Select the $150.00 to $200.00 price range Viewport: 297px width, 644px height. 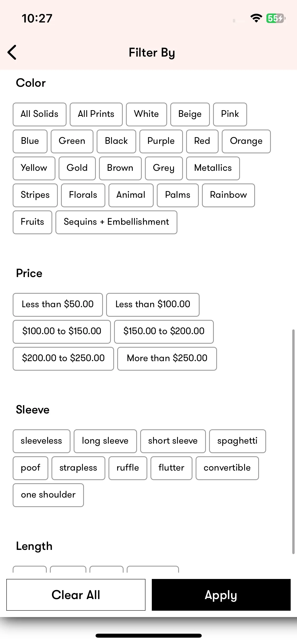click(164, 332)
